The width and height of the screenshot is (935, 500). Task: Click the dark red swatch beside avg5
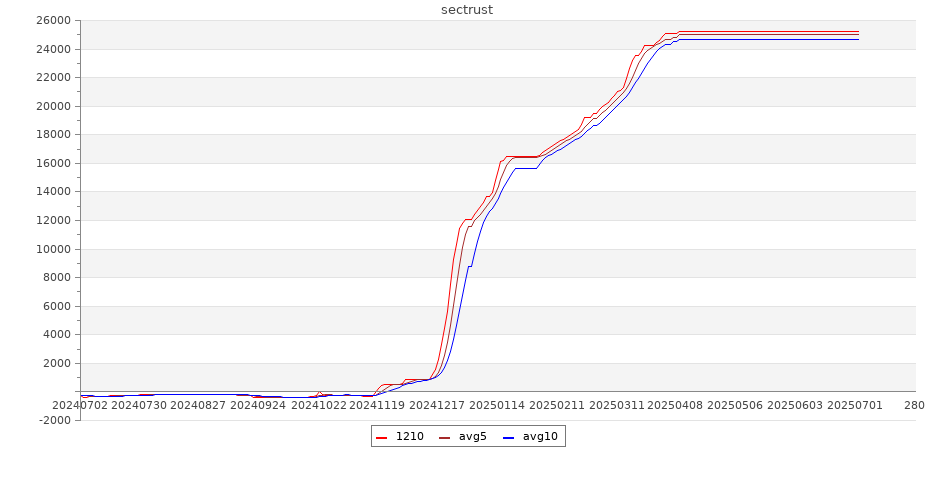point(445,437)
